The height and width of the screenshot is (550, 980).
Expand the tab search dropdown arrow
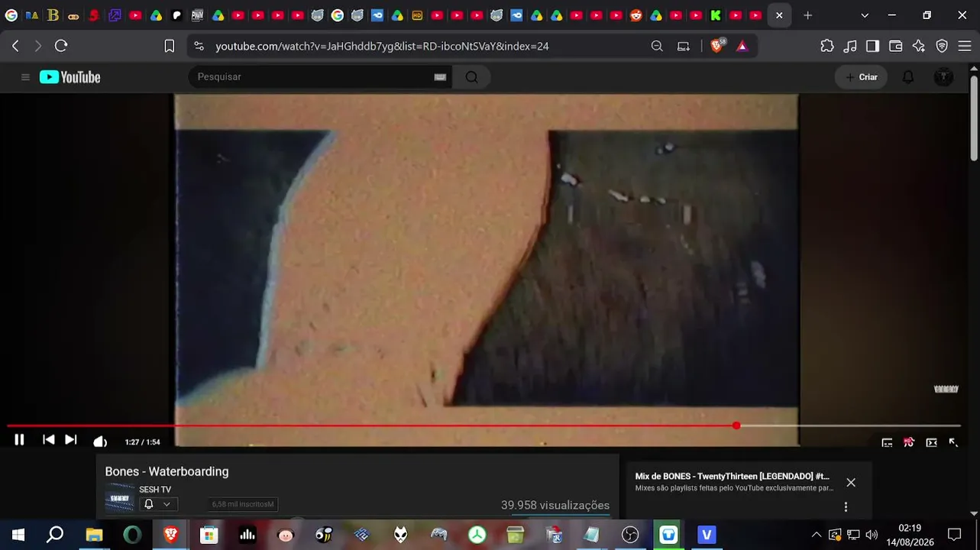coord(865,15)
